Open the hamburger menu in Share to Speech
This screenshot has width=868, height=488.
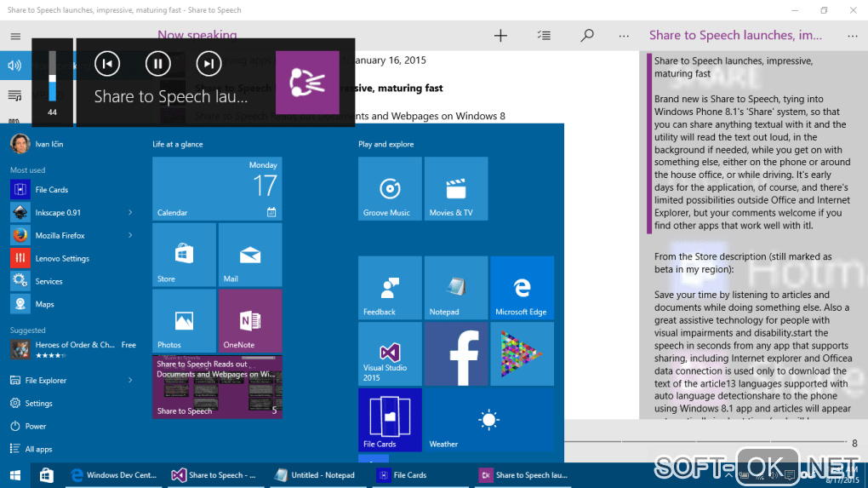[15, 37]
